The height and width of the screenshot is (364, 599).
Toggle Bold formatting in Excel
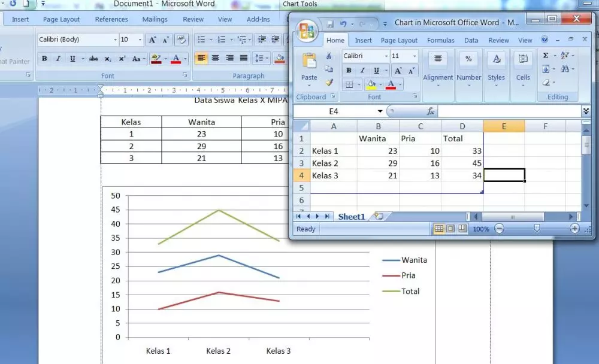(349, 70)
